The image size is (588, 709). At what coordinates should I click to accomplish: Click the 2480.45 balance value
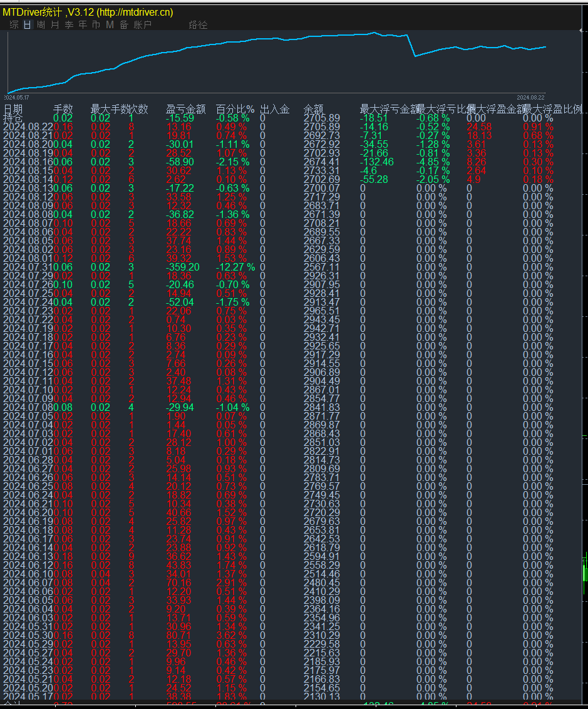pos(322,583)
